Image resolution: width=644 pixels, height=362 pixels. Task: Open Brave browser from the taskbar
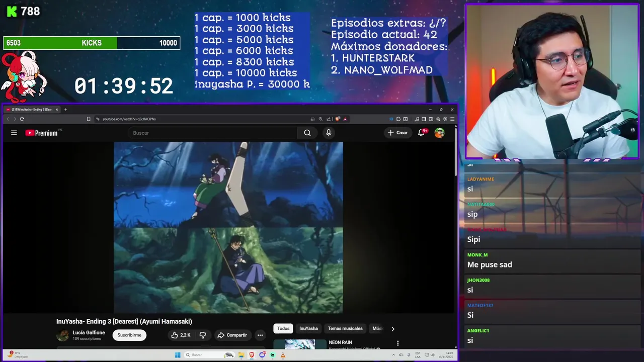[252, 355]
